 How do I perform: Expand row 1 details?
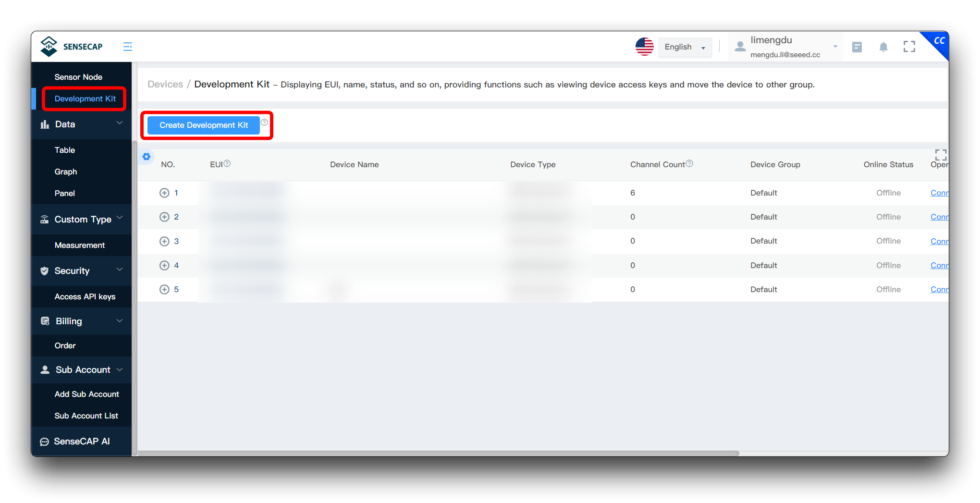[164, 193]
